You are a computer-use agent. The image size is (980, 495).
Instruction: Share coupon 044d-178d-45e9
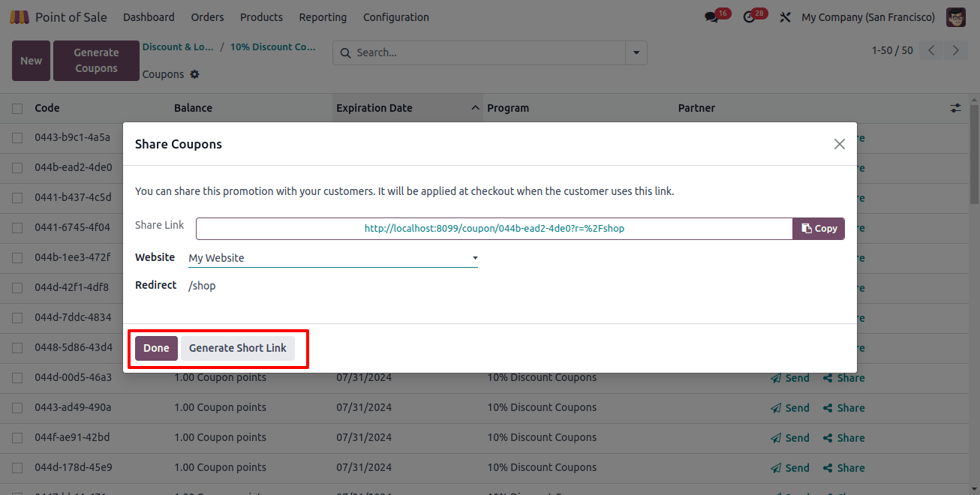(844, 468)
